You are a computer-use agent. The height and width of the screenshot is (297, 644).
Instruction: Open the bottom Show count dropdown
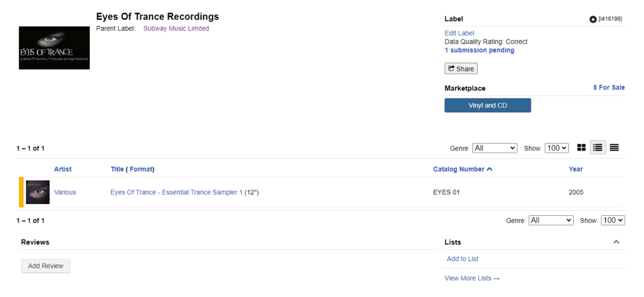613,221
